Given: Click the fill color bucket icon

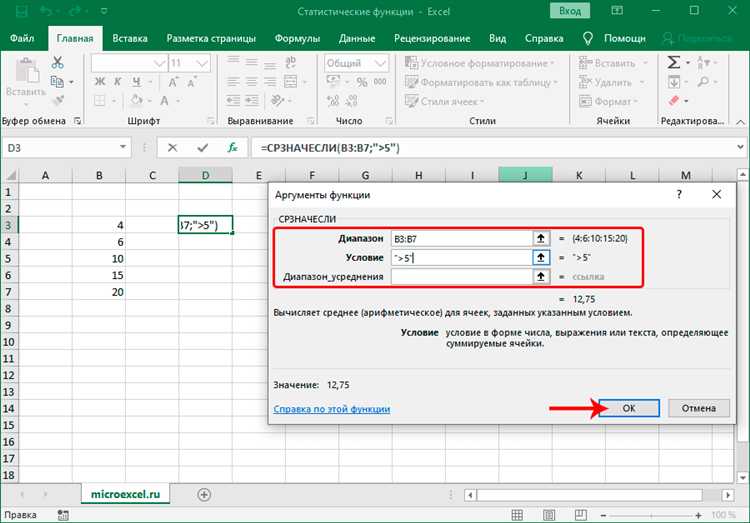Looking at the screenshot, I should [x=136, y=100].
